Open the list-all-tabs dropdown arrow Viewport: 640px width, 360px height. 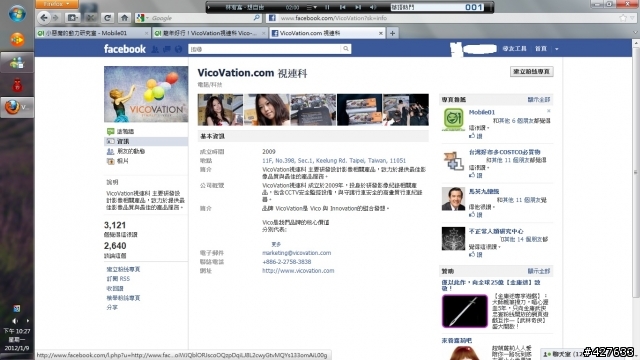pyautogui.click(x=635, y=32)
